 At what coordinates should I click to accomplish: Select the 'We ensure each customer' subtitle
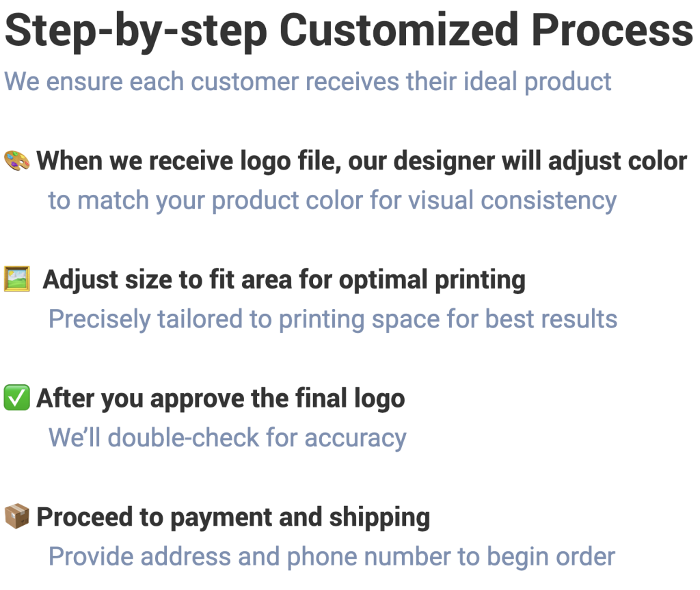coord(308,82)
